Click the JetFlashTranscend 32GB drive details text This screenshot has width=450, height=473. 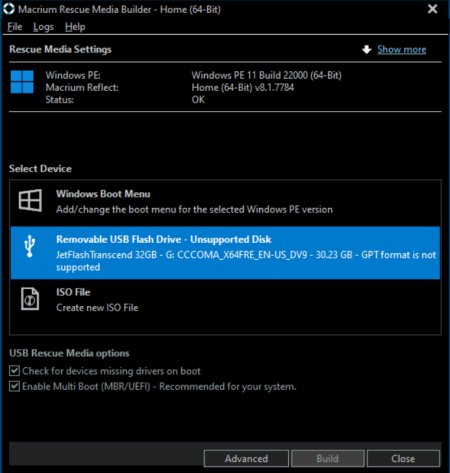(x=246, y=261)
